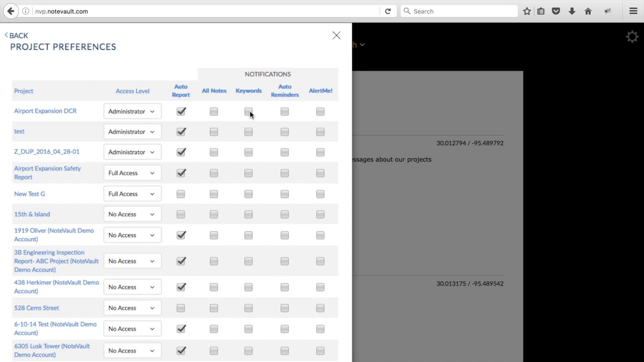
Task: Uncheck Auto Report for 6-10-14 Test
Action: pos(181,329)
